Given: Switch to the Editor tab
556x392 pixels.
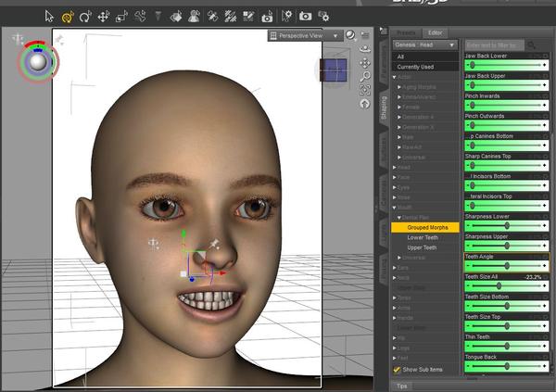Looking at the screenshot, I should (436, 32).
